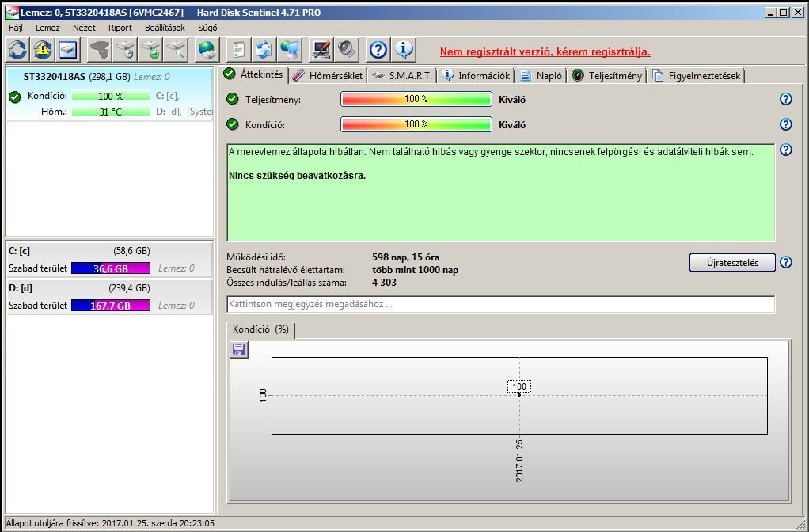
Task: Click the '598 nap, 15 óra' working time value
Action: pyautogui.click(x=405, y=257)
